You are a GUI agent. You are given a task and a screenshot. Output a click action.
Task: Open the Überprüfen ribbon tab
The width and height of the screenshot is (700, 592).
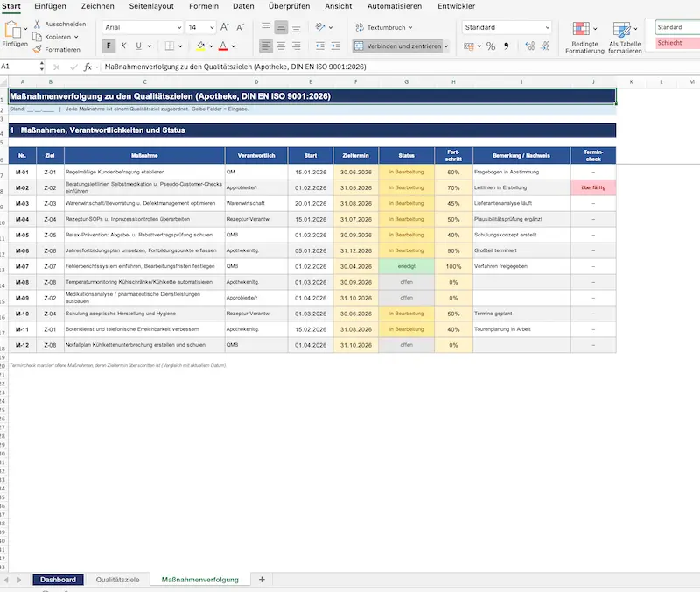tap(290, 6)
